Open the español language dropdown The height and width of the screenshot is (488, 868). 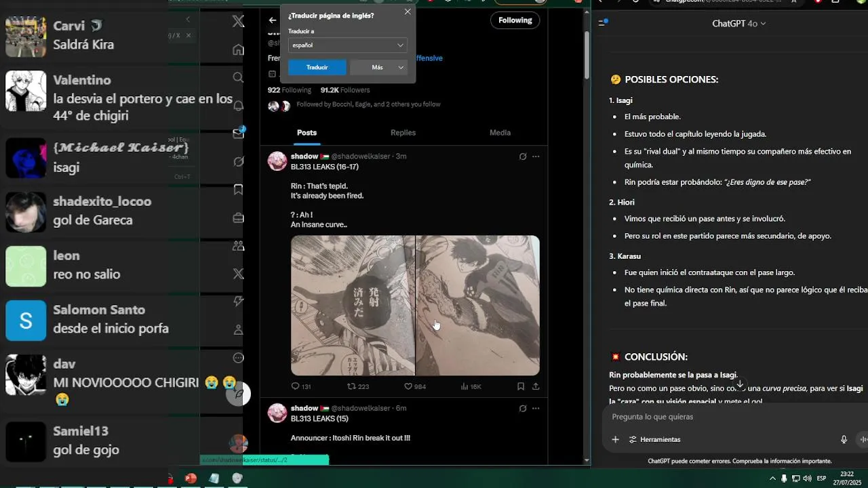pos(348,45)
